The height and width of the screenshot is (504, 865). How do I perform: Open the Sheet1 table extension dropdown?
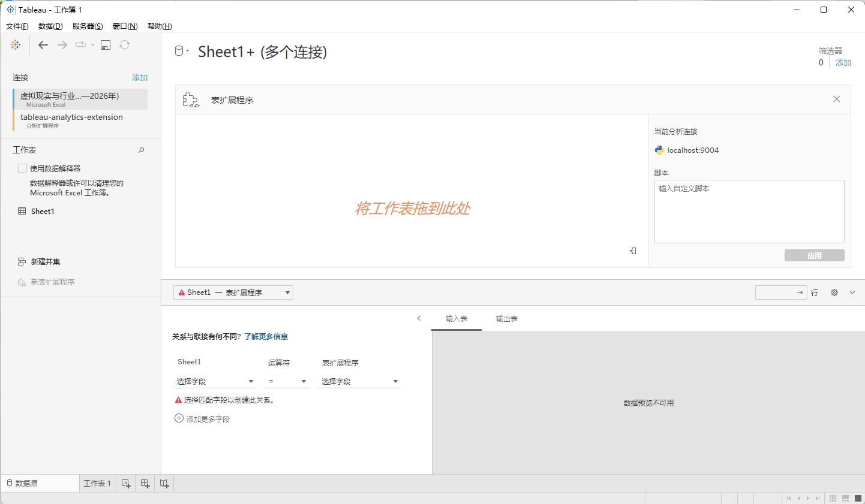pos(233,292)
